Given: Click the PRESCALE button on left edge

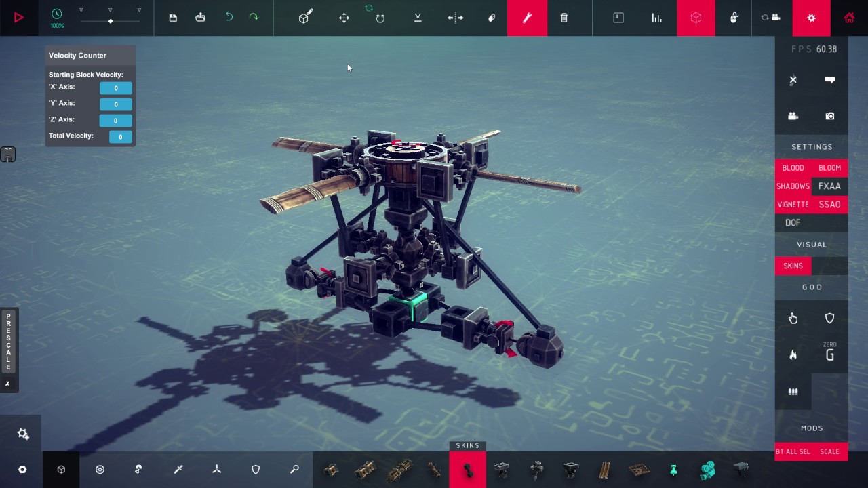Looking at the screenshot, I should [8, 342].
